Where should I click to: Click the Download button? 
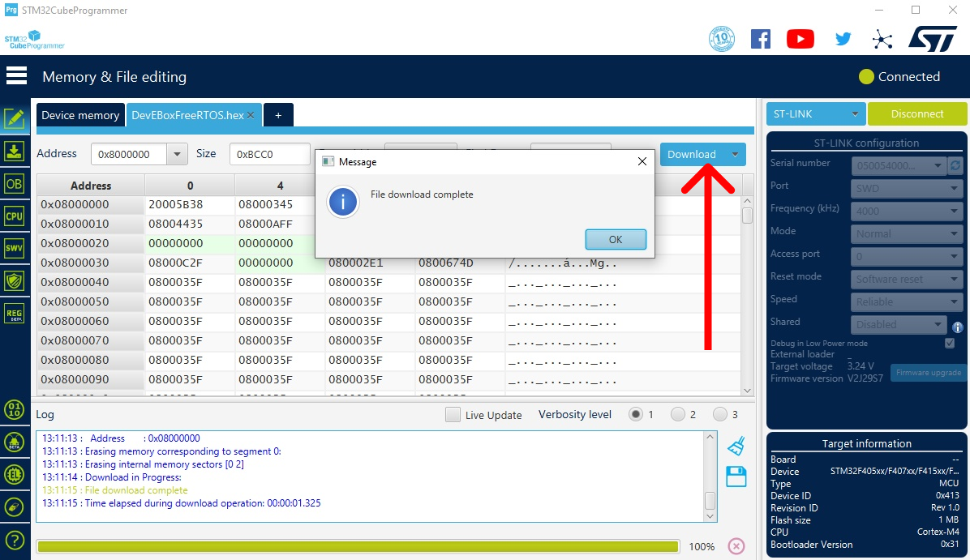pyautogui.click(x=692, y=155)
